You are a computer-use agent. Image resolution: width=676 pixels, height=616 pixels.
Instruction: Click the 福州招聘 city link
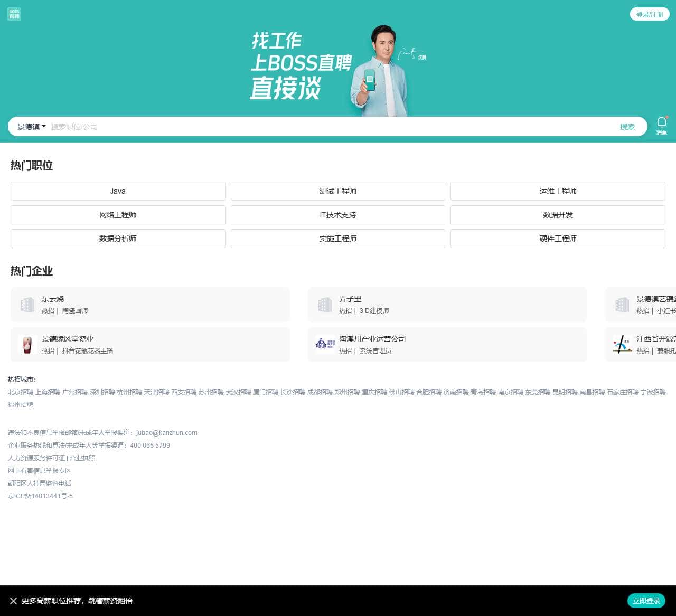tap(21, 405)
